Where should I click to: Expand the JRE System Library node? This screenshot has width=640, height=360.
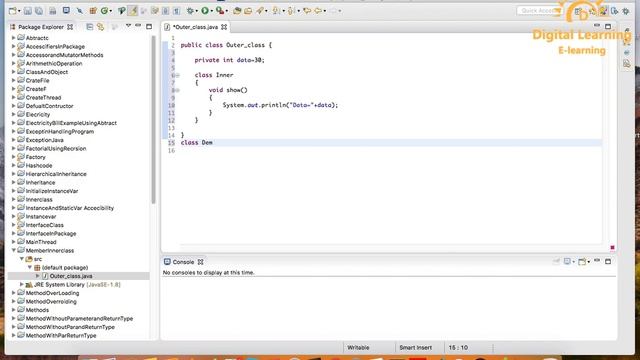point(22,284)
